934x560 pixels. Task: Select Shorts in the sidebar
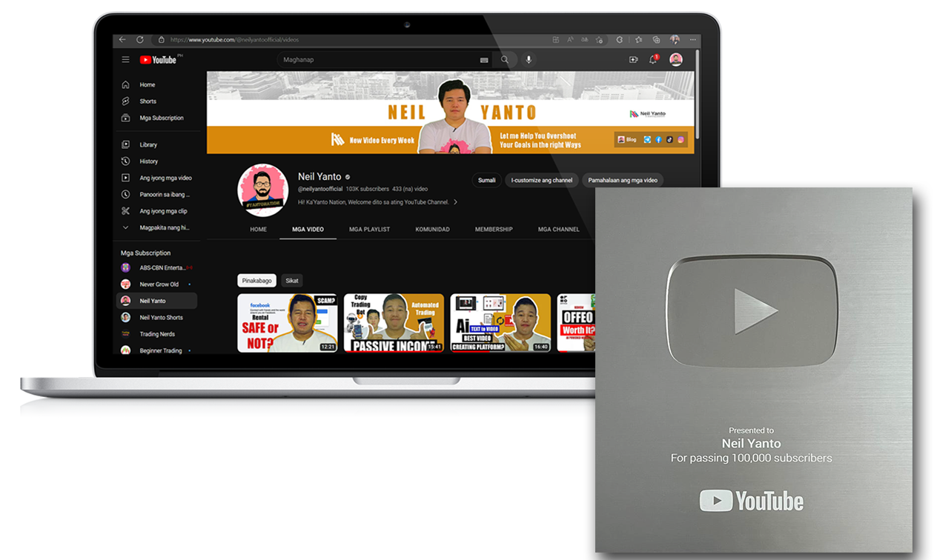point(147,101)
